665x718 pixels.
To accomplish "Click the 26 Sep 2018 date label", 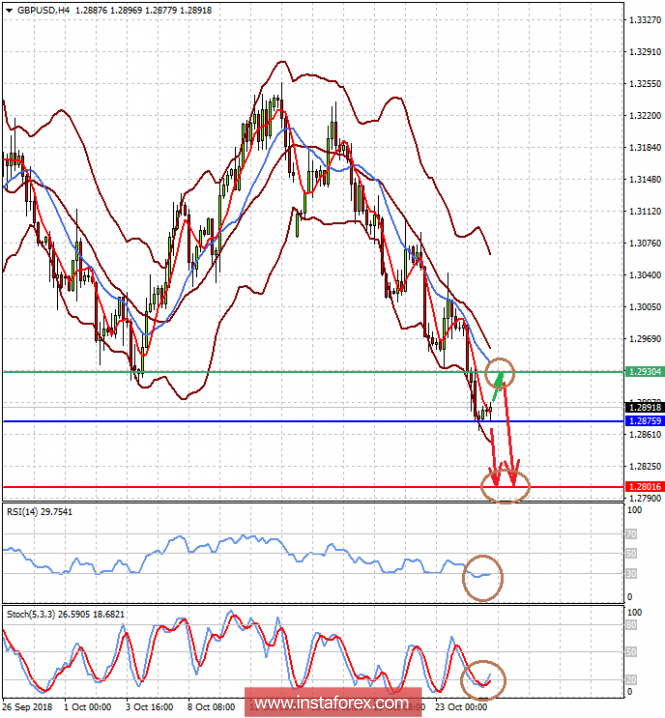I will pyautogui.click(x=27, y=707).
